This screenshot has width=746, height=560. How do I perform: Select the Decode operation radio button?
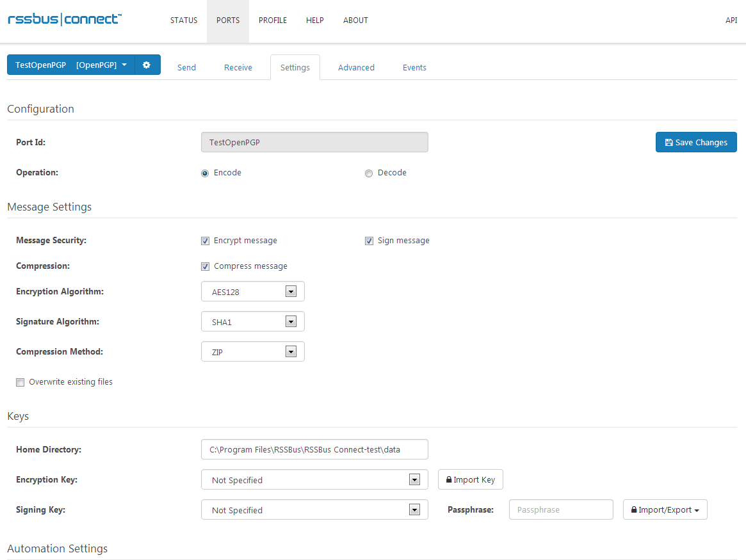[369, 173]
